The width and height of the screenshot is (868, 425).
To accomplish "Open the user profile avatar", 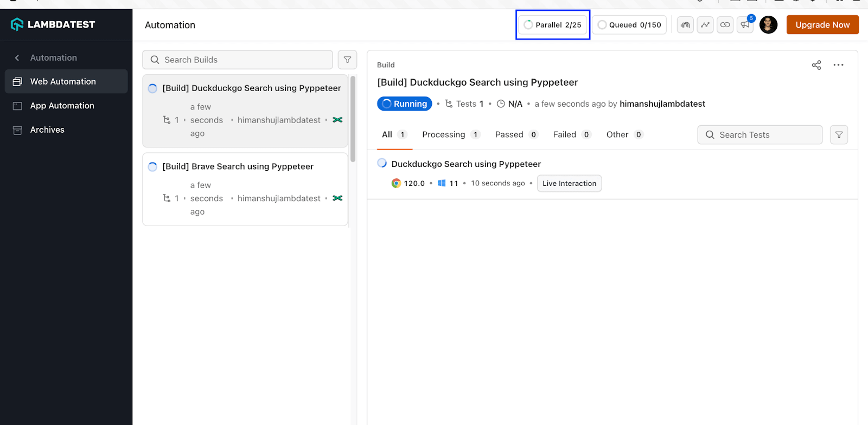I will [768, 25].
